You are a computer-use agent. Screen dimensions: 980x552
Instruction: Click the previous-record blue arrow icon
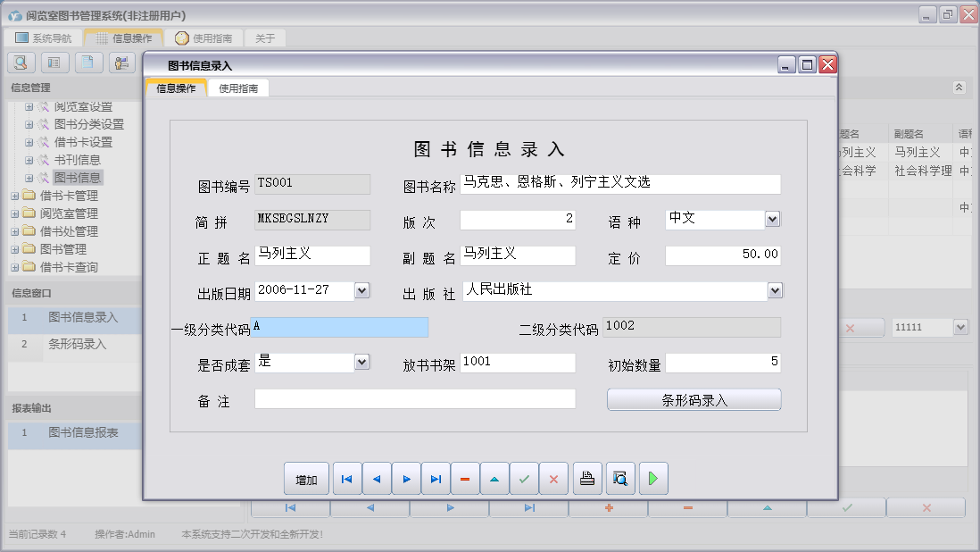[x=377, y=478]
